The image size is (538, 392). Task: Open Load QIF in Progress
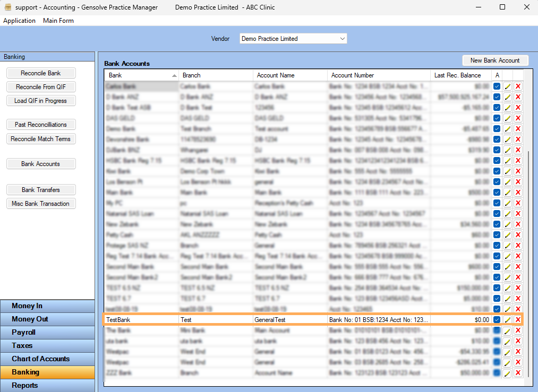point(41,101)
